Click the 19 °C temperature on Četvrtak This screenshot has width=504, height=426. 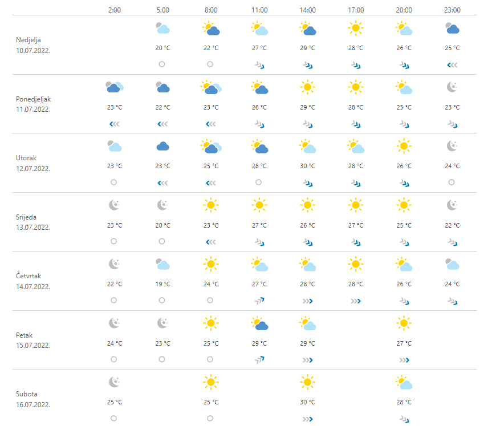pyautogui.click(x=162, y=284)
